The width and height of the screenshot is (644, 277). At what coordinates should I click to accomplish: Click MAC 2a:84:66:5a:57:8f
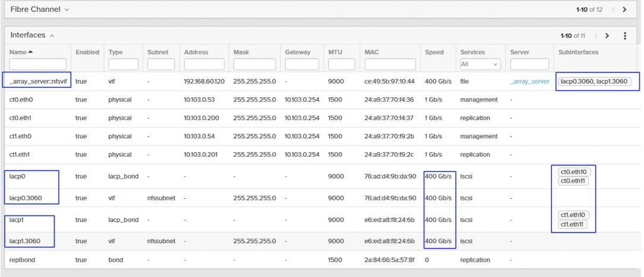point(390,260)
